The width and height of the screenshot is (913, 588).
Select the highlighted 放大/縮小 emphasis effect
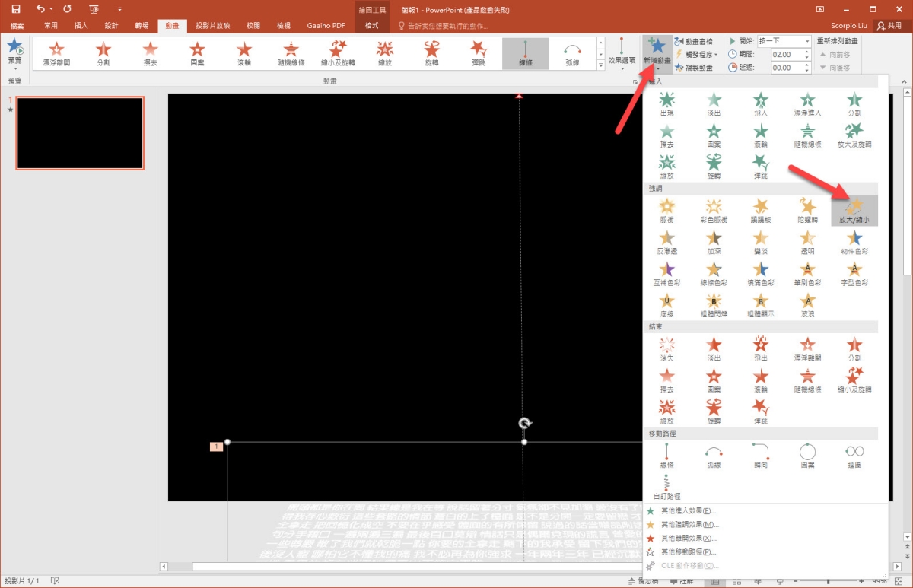click(x=854, y=211)
